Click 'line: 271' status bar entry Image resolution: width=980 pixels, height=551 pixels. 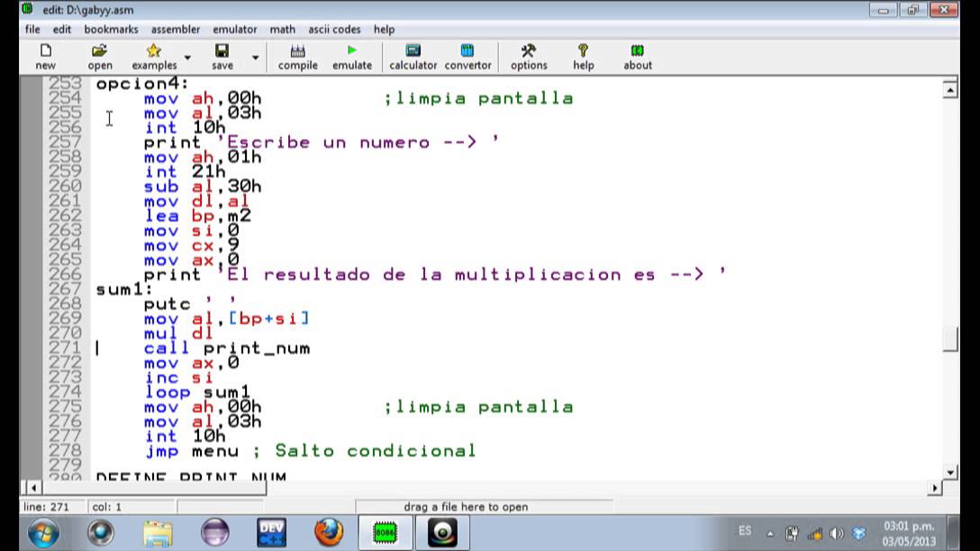tap(46, 507)
